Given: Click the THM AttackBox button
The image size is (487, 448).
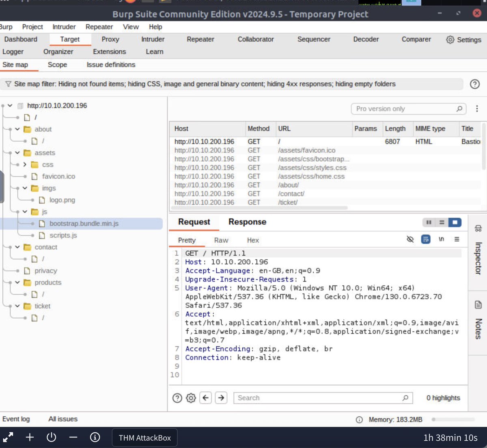Looking at the screenshot, I should (144, 438).
